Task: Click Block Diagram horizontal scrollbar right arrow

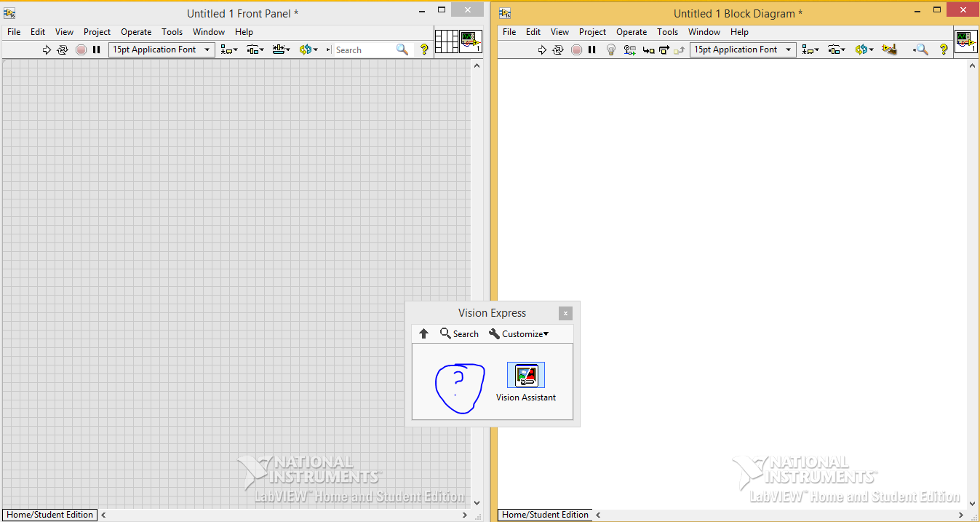Action: pos(960,515)
